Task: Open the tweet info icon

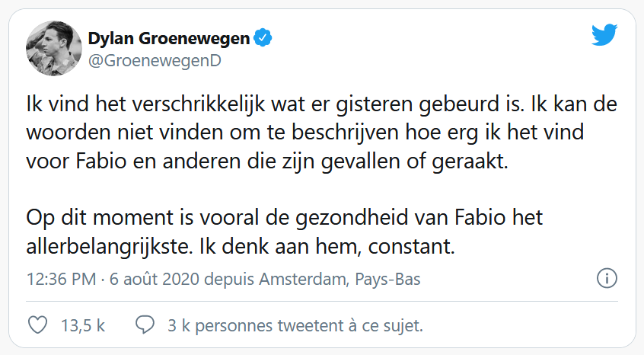Action: tap(607, 279)
